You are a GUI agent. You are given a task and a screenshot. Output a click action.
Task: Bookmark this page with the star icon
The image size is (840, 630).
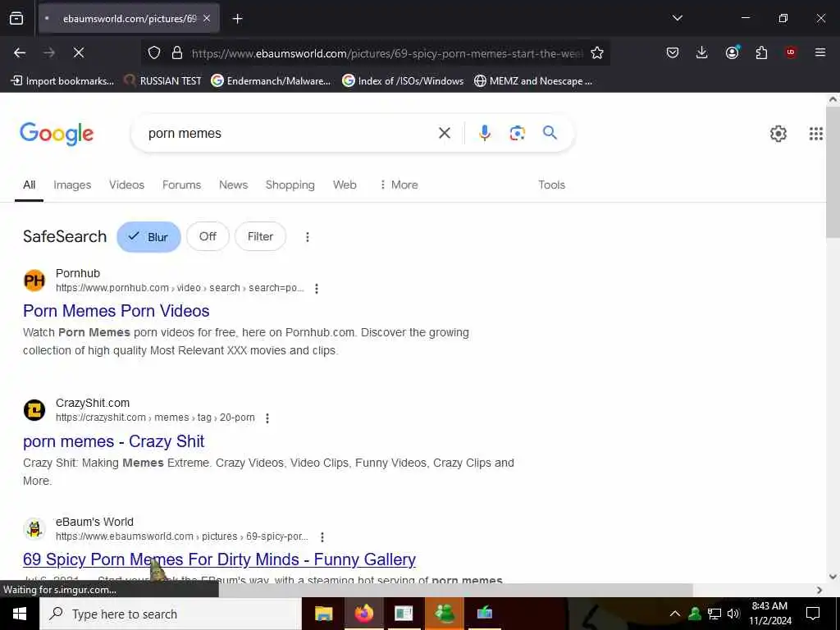pos(597,52)
